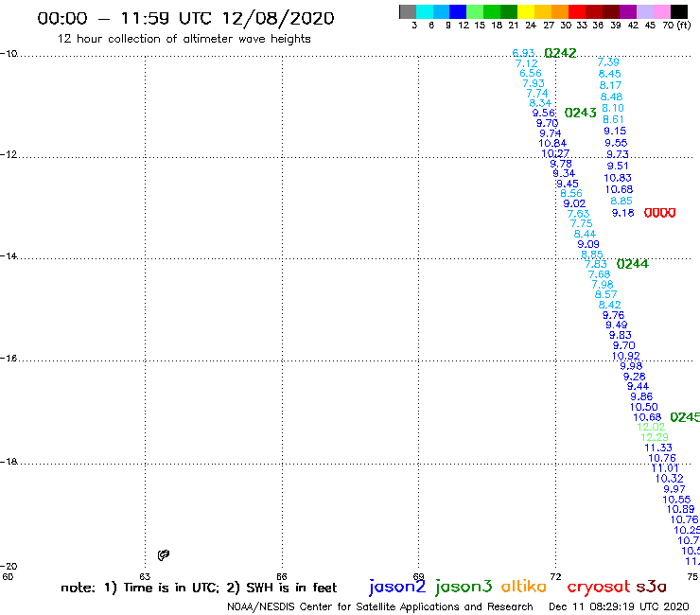
Task: Click the 9.18 value beside 0000
Action: click(622, 213)
